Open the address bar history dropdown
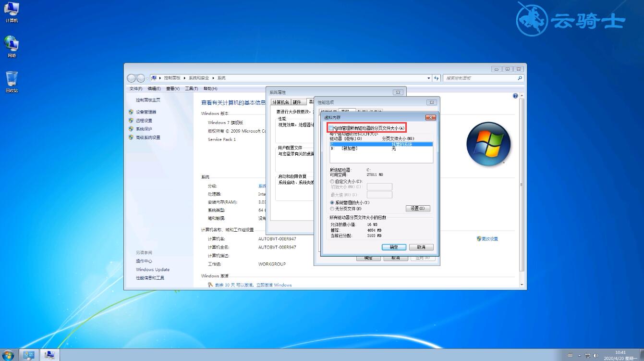Screen dimensions: 644x361 (429, 78)
